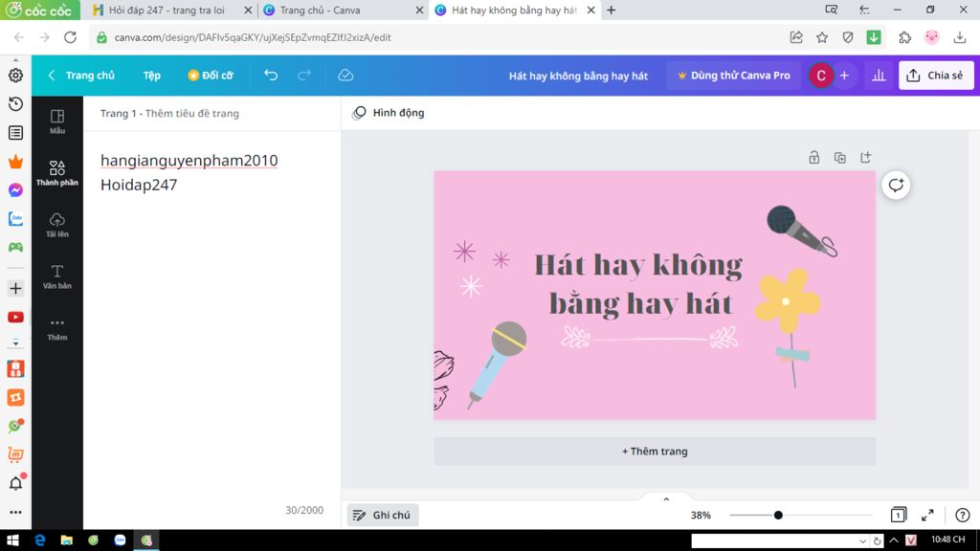
Task: Open a new browser tab
Action: pos(612,10)
